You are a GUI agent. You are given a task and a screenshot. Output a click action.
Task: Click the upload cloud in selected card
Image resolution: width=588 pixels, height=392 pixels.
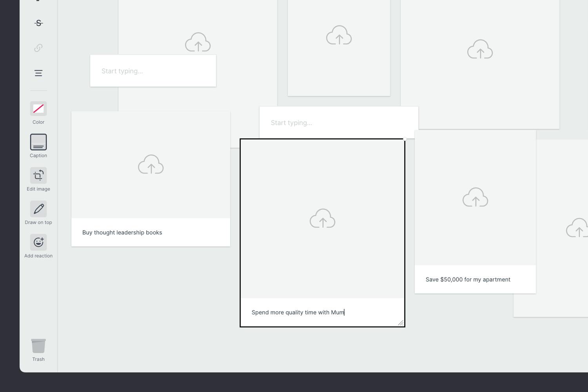click(322, 218)
